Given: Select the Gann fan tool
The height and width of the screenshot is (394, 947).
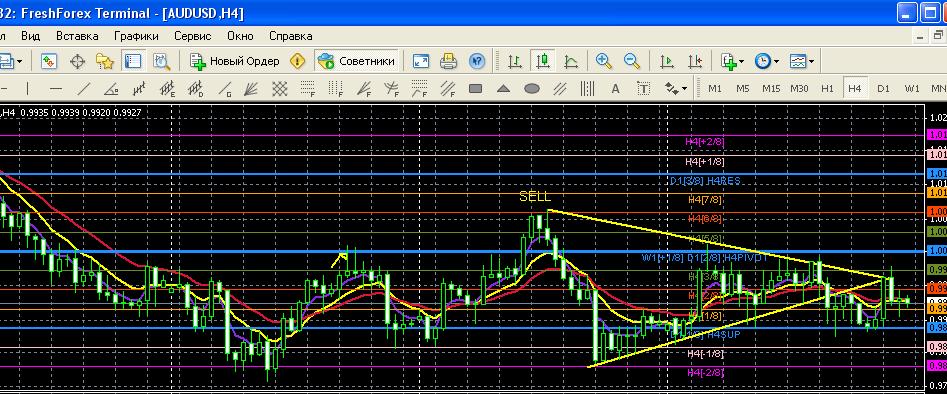Looking at the screenshot, I should (x=251, y=89).
